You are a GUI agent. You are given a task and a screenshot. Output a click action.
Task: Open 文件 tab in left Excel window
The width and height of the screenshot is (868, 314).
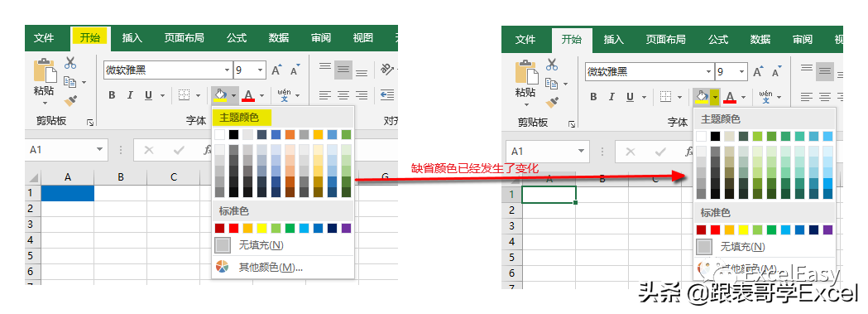click(44, 37)
